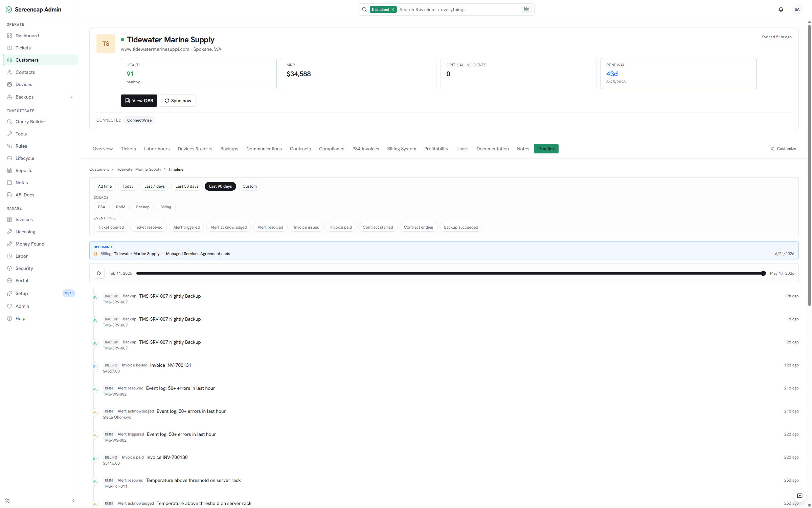The image size is (812, 508).
Task: Go to Devices in sidebar
Action: tap(40, 84)
